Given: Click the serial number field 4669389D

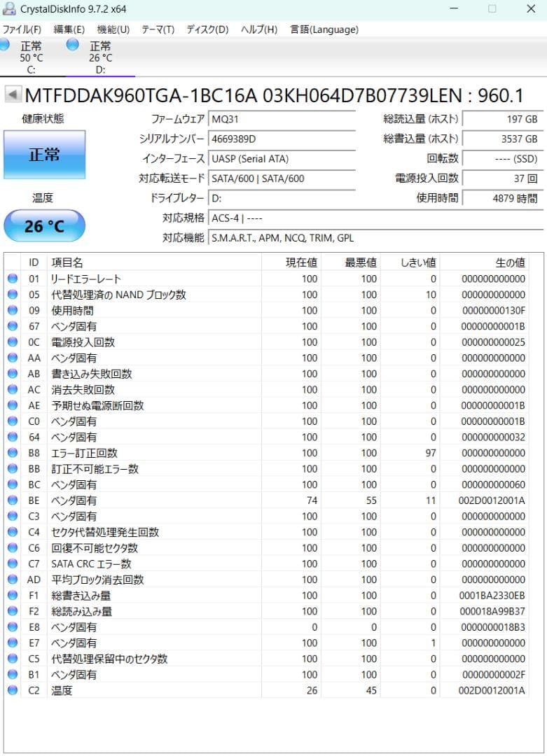Looking at the screenshot, I should pos(282,139).
